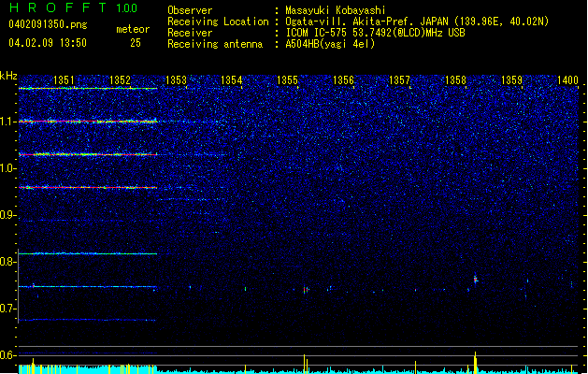The image size is (588, 374).
Task: Click the 1.0 kHz frequency label
Action: click(8, 168)
